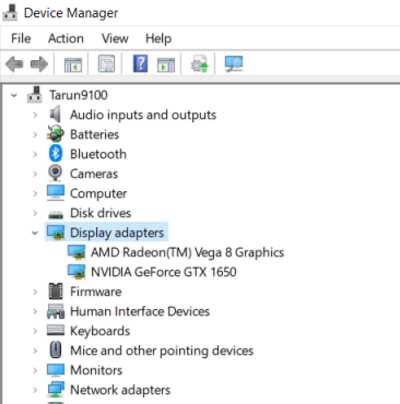Click the Mice pointing devices mouse icon
Viewport: 400px width, 404px height.
pyautogui.click(x=56, y=350)
